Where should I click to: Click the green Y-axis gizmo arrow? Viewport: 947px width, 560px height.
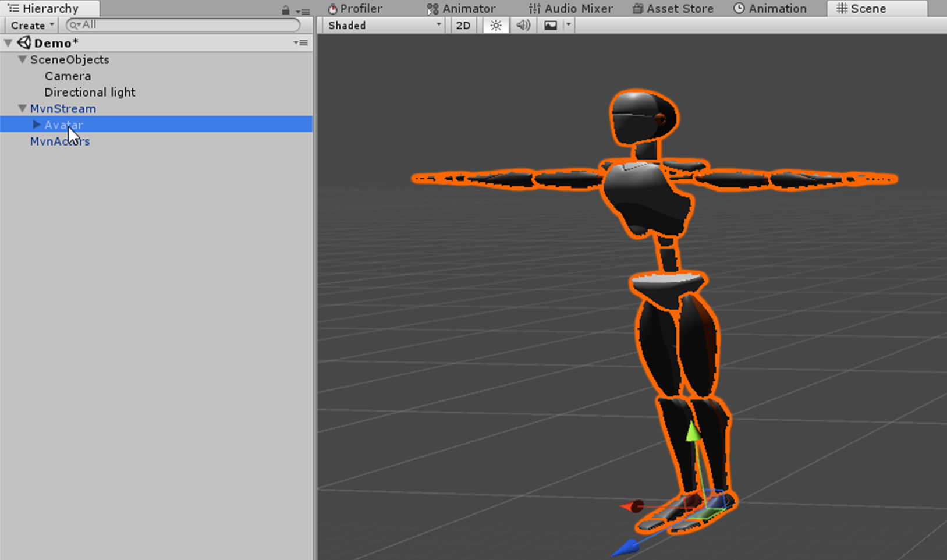[x=693, y=432]
